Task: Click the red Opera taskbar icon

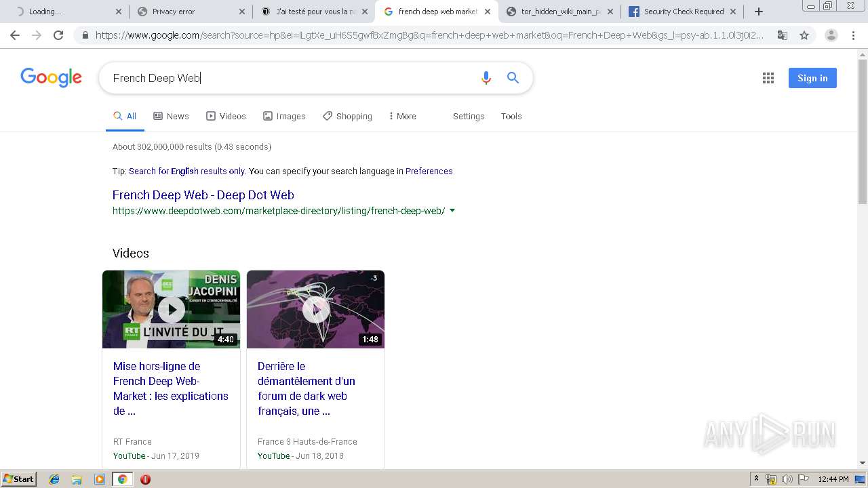Action: click(145, 479)
